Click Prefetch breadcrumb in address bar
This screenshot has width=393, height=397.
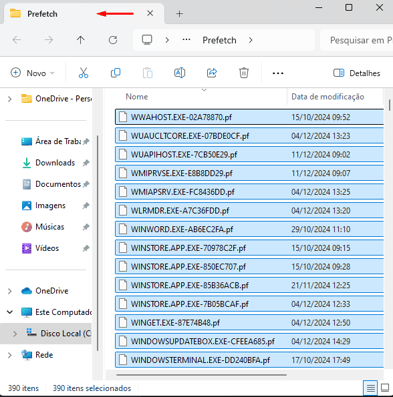[219, 40]
